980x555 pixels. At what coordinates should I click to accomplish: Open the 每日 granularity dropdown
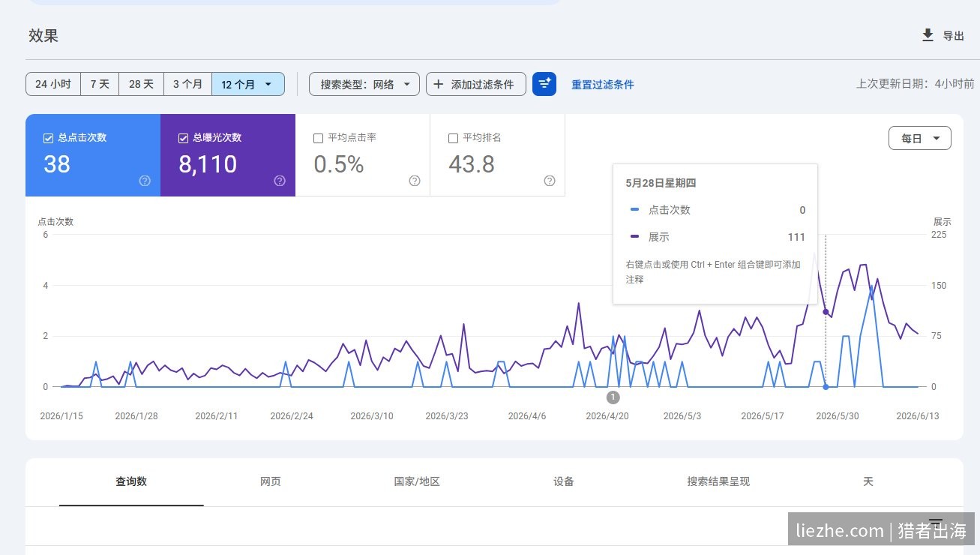coord(920,138)
